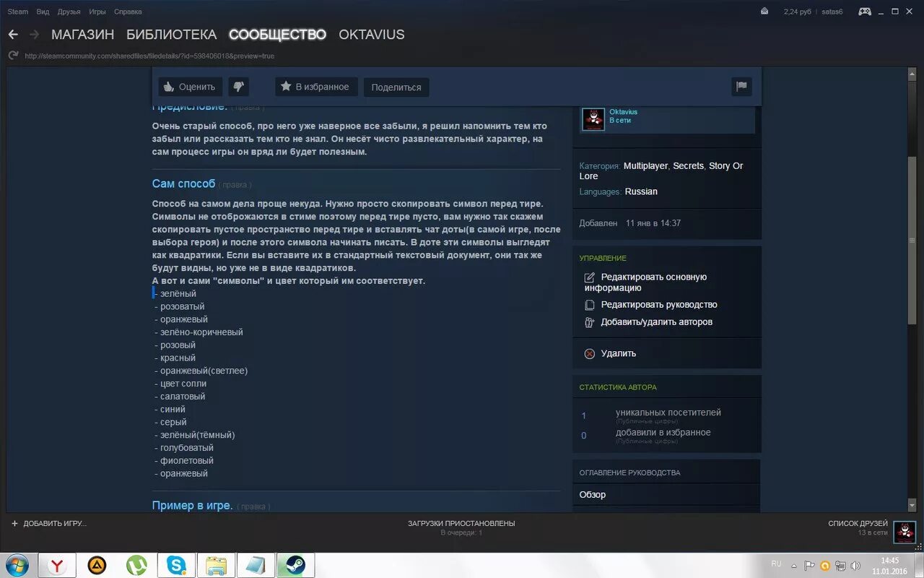
Task: Open the Вид menu
Action: (x=43, y=12)
